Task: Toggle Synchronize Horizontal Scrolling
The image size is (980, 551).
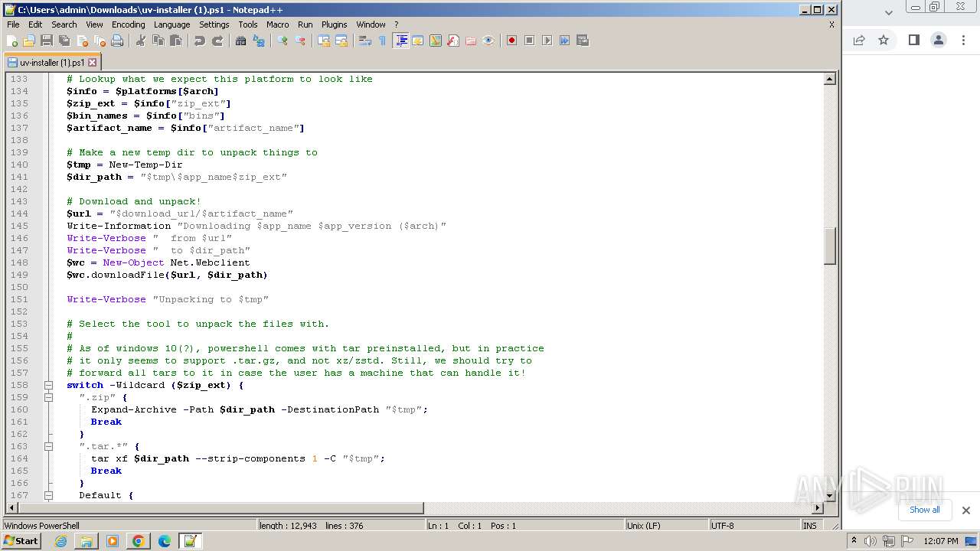Action: coord(341,41)
